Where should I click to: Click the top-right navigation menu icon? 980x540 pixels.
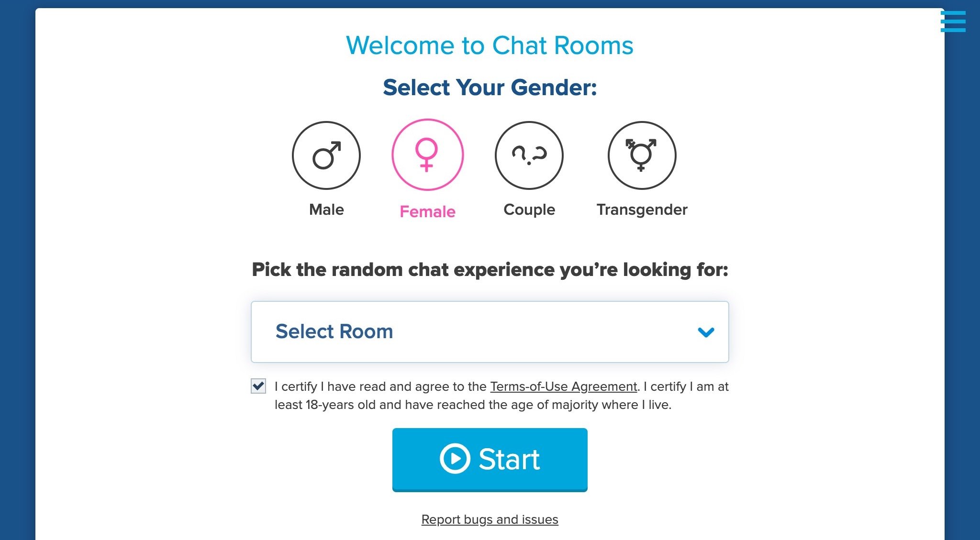(957, 21)
